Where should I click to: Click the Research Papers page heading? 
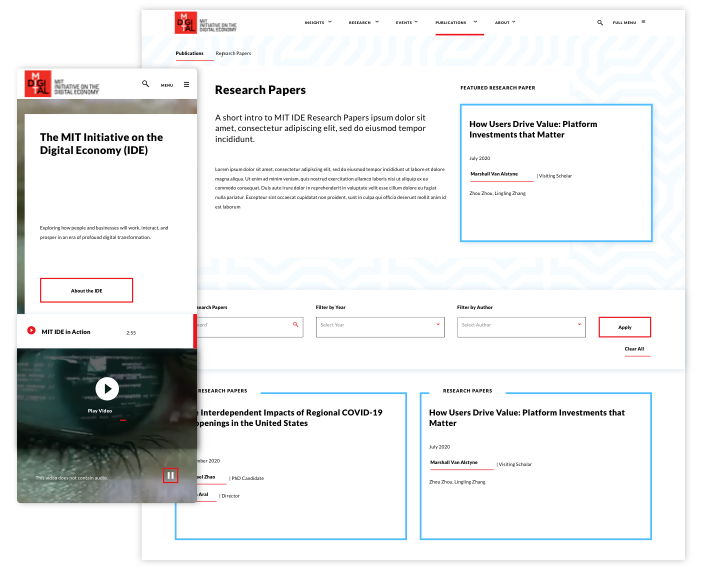260,90
